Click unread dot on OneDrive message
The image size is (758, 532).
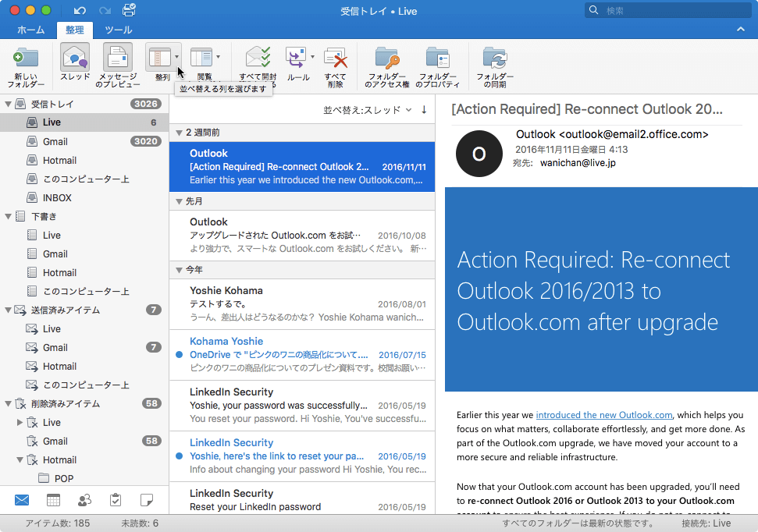[x=179, y=355]
